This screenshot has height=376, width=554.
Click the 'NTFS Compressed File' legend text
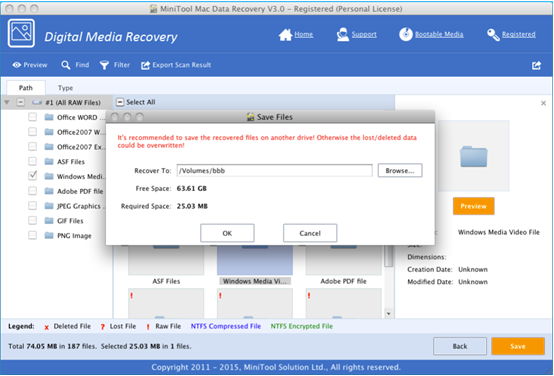tap(226, 326)
